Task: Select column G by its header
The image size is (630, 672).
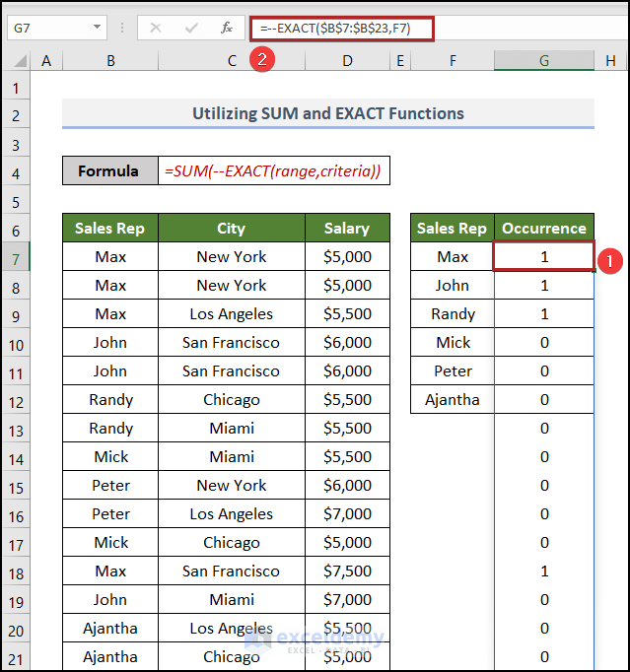Action: point(543,61)
